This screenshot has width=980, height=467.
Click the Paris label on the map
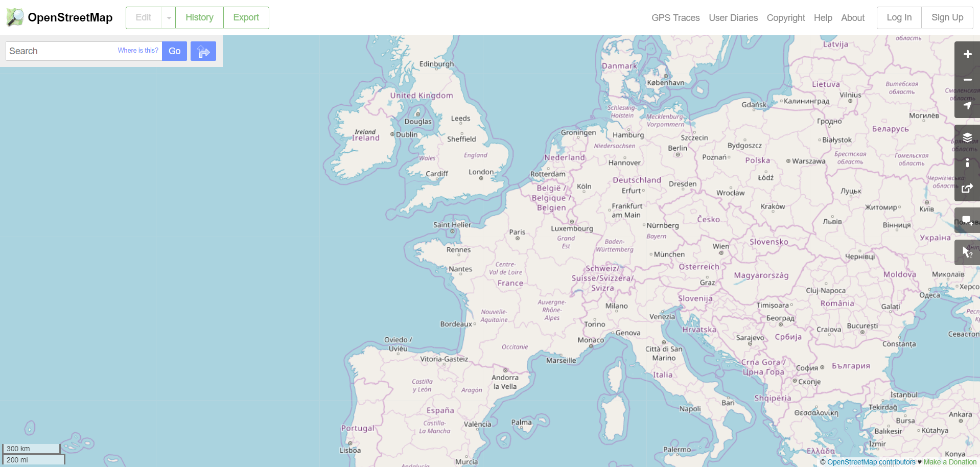tap(517, 232)
